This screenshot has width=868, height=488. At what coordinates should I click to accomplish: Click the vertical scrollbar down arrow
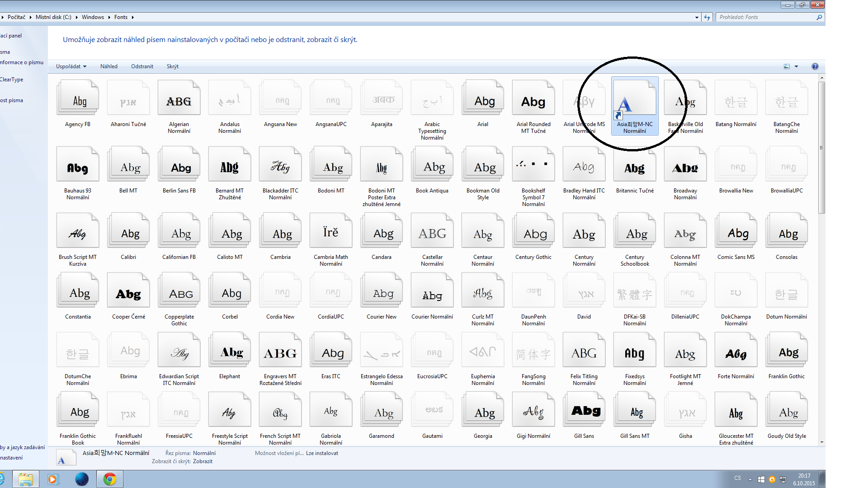pos(821,442)
